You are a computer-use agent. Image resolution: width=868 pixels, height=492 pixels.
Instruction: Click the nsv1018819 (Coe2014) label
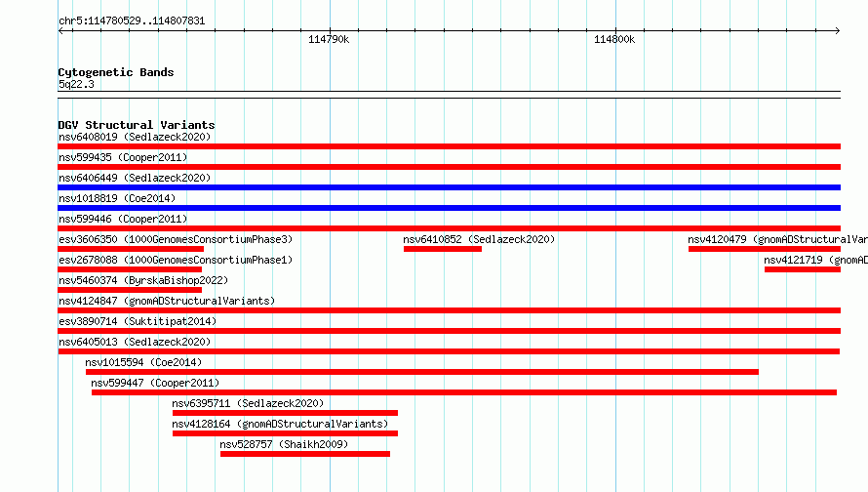(117, 198)
